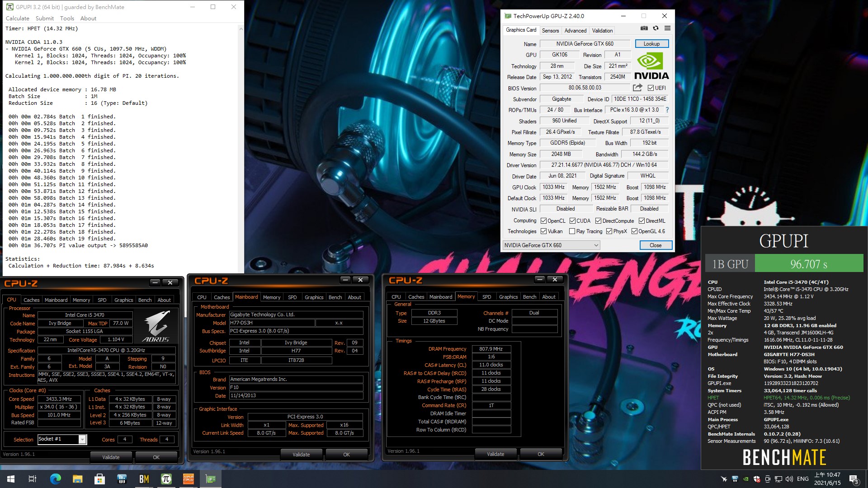Open GPUPI About menu
This screenshot has width=868, height=488.
click(88, 19)
